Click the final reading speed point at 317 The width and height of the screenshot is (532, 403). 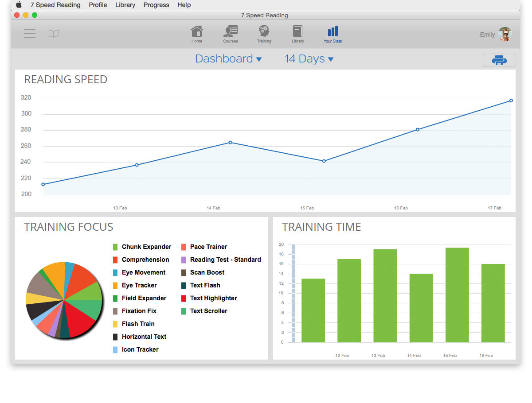coord(511,101)
